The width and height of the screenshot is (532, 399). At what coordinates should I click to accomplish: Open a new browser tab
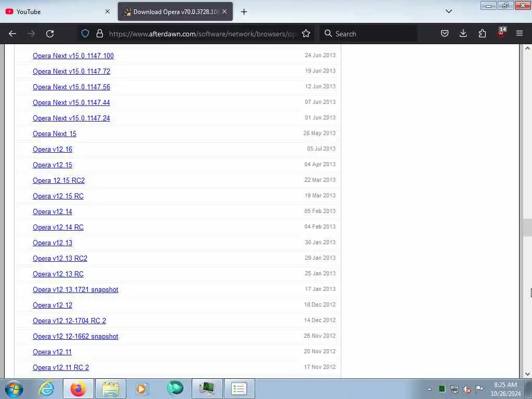244,12
